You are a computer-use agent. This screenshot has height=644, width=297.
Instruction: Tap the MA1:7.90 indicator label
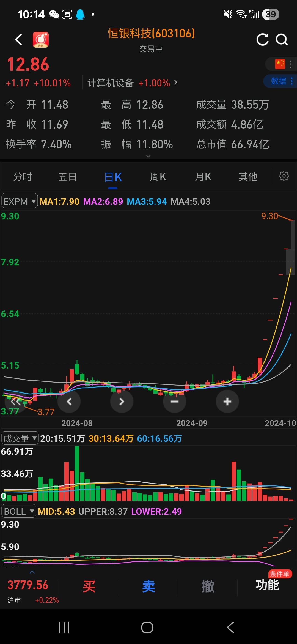59,201
